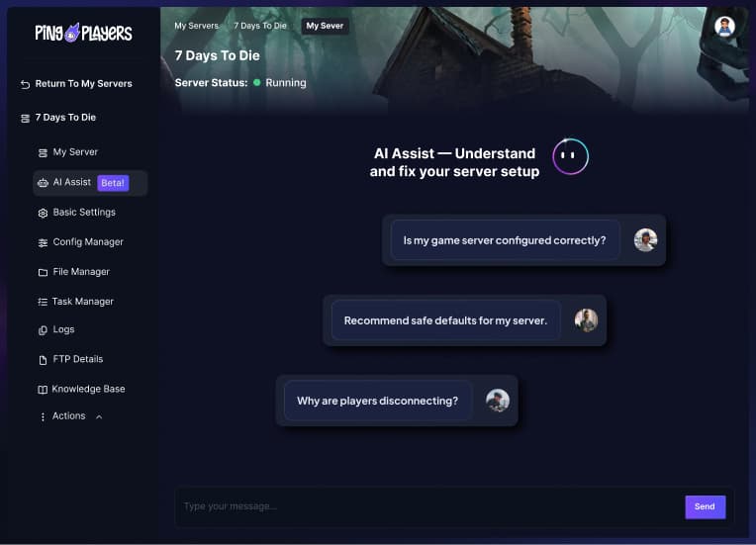Open the FTP Details file icon
The height and width of the screenshot is (545, 756).
tap(43, 360)
